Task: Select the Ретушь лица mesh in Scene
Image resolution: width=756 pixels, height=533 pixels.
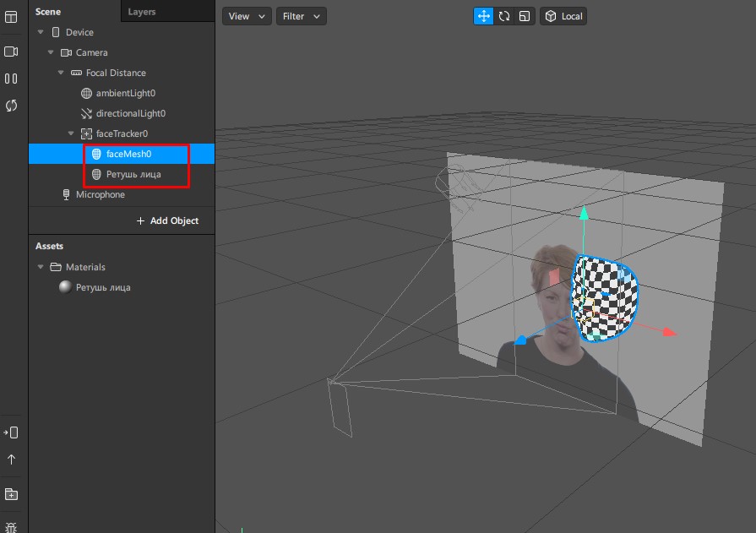Action: click(122, 174)
